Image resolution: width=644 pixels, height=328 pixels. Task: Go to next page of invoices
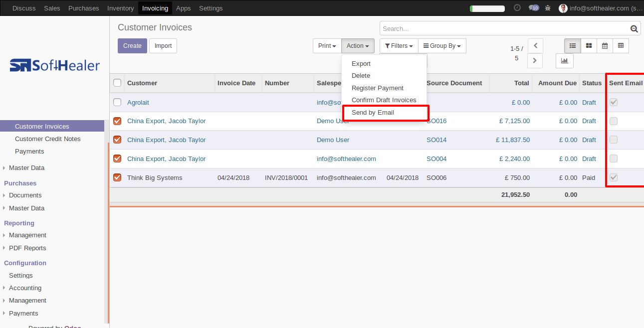point(535,60)
